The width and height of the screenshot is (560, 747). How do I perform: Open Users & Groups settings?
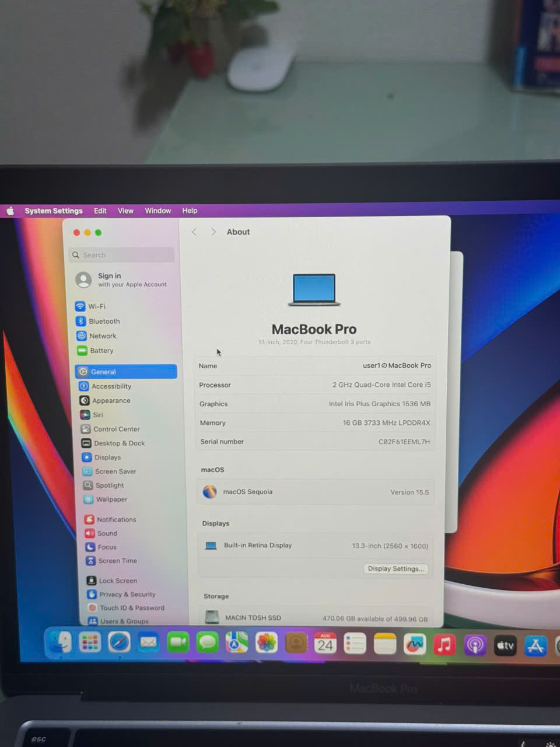click(119, 621)
